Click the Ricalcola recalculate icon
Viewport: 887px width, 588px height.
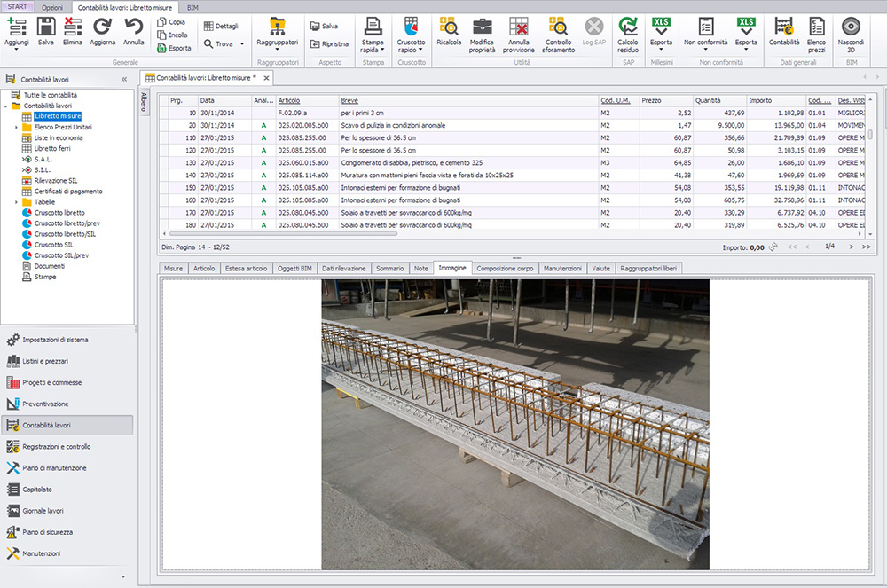tap(449, 27)
